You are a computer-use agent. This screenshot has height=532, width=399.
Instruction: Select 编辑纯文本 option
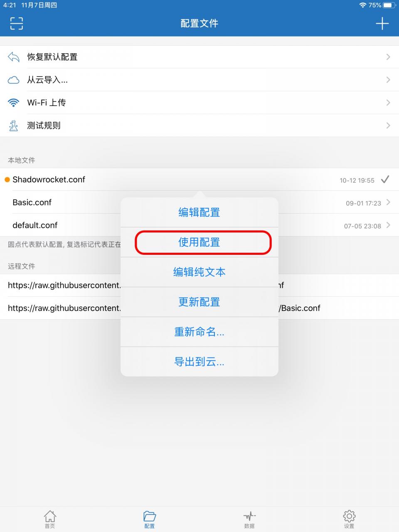tap(199, 272)
